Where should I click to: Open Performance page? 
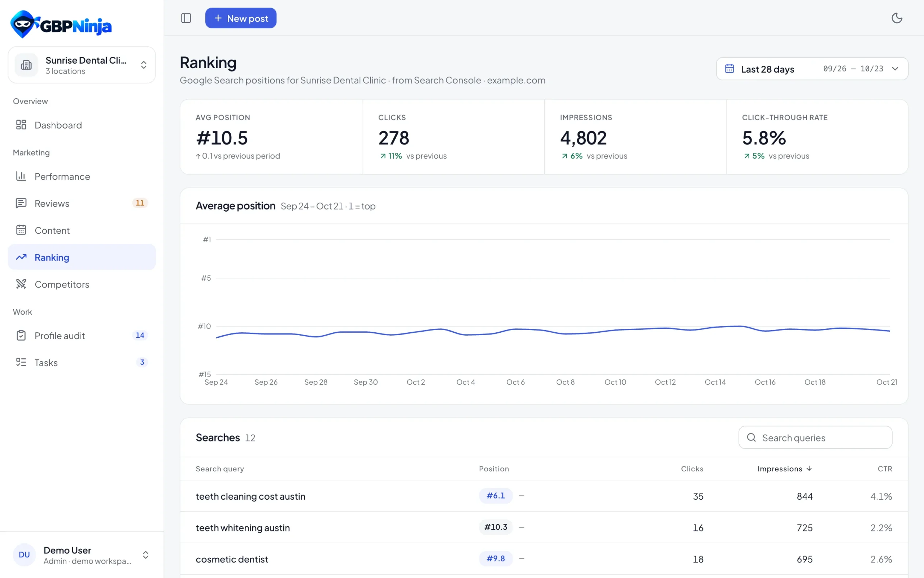click(82, 176)
